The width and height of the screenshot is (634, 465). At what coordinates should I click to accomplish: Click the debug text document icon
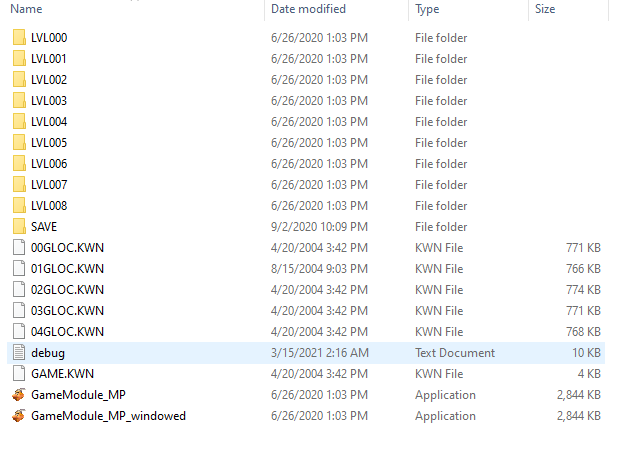click(x=19, y=353)
